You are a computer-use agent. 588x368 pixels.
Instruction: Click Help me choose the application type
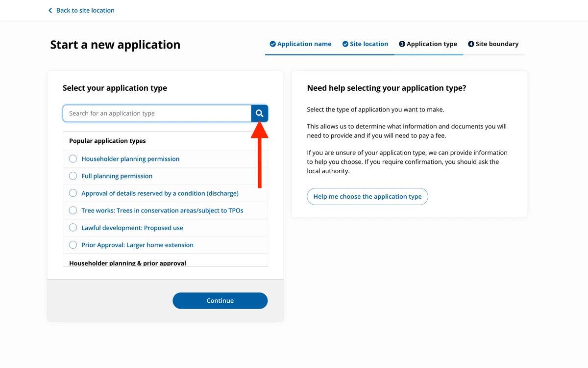[367, 196]
